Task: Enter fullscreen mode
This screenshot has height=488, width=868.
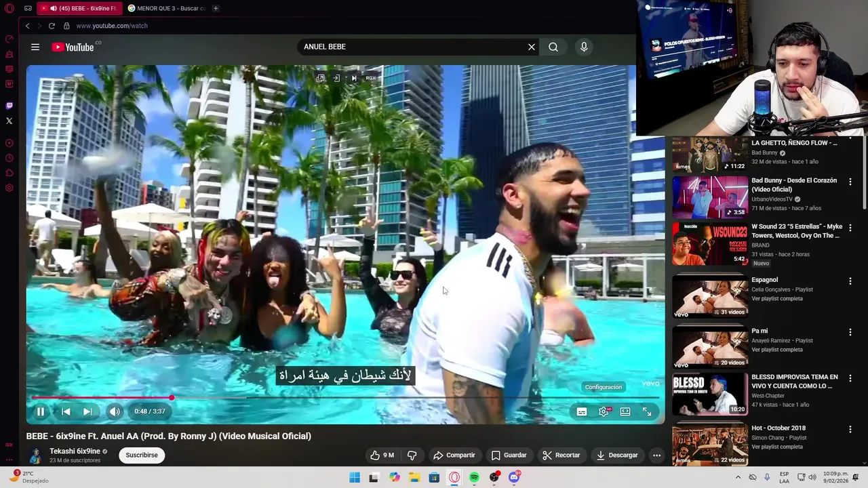Action: coord(647,411)
